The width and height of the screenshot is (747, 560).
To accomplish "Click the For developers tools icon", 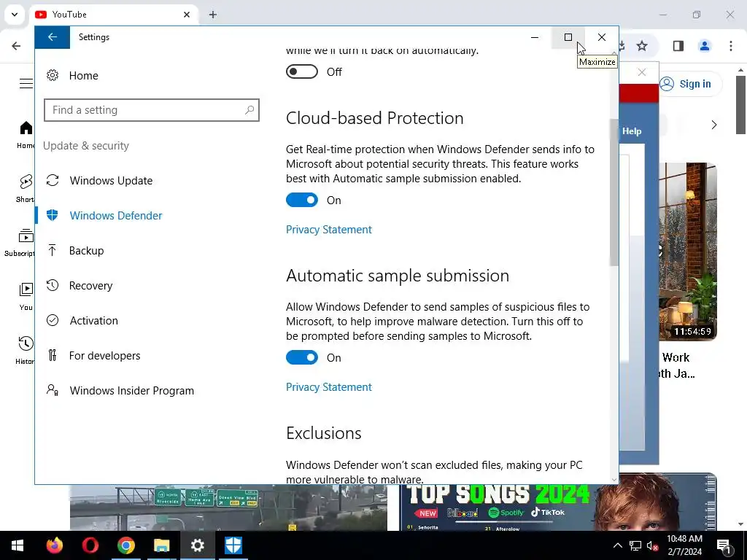I will coord(53,355).
